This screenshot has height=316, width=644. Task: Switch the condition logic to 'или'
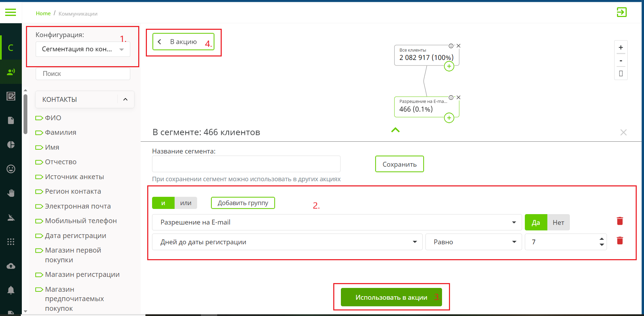(186, 203)
